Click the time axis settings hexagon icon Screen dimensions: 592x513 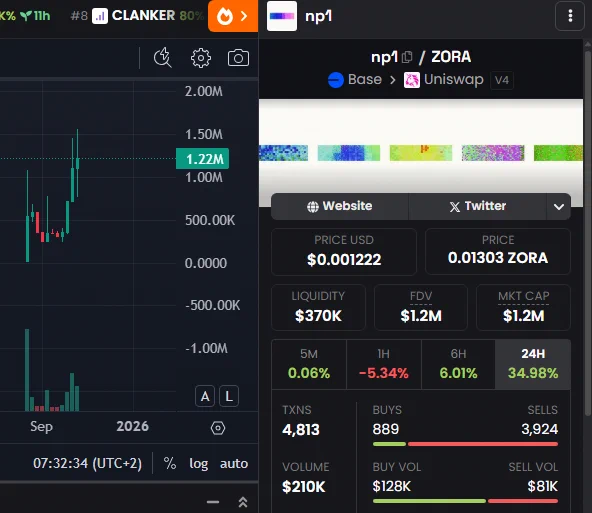click(218, 428)
